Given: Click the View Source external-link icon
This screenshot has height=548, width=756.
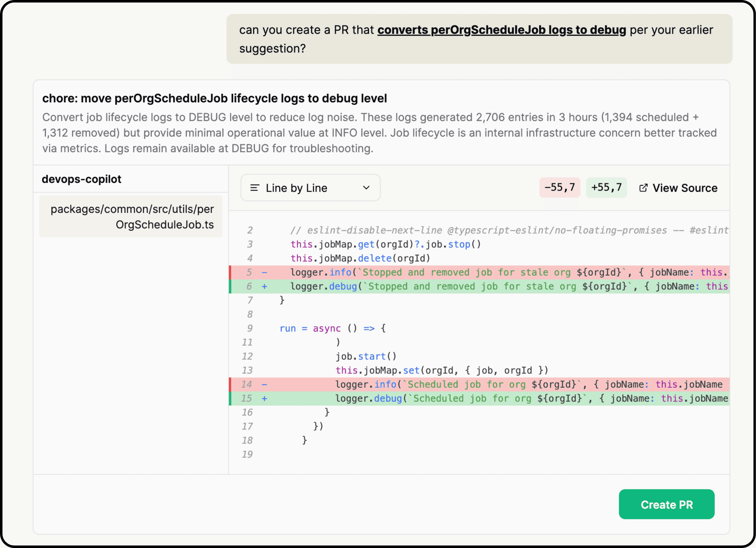Looking at the screenshot, I should (x=643, y=188).
